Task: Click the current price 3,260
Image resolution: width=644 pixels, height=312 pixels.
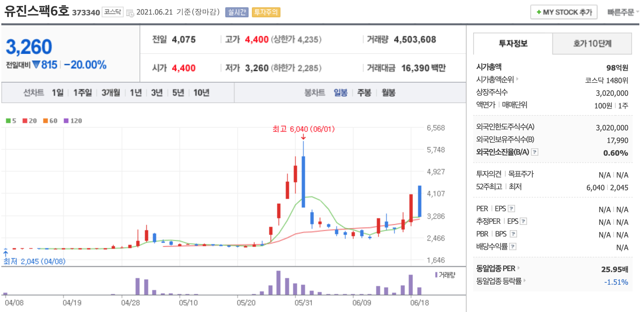Action: coord(29,47)
